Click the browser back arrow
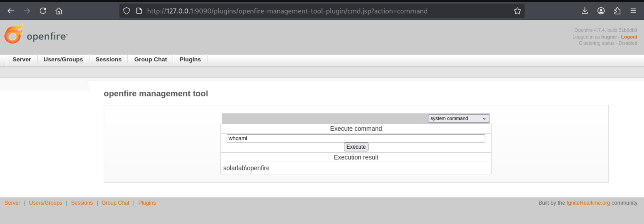644x224 pixels. 11,11
